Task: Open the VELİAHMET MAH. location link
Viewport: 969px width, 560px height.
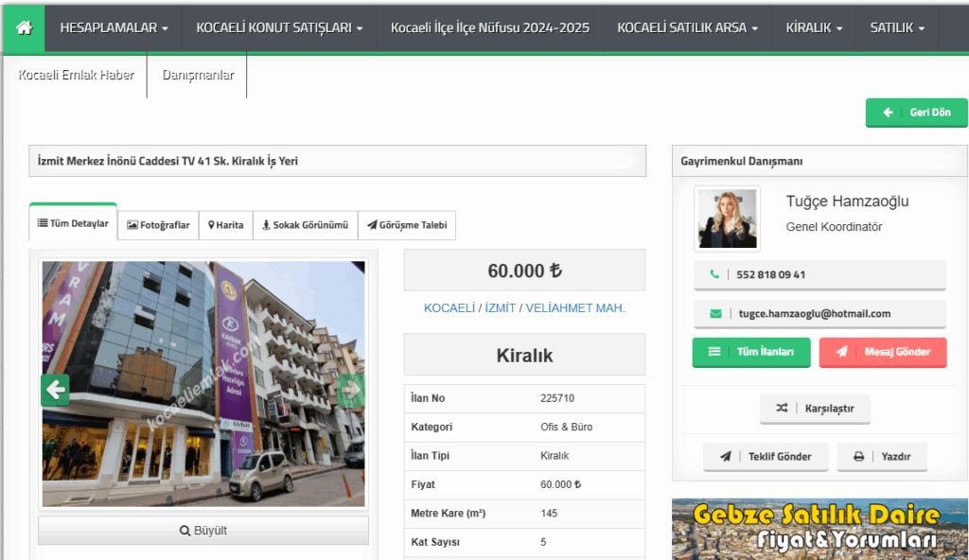Action: coord(575,308)
